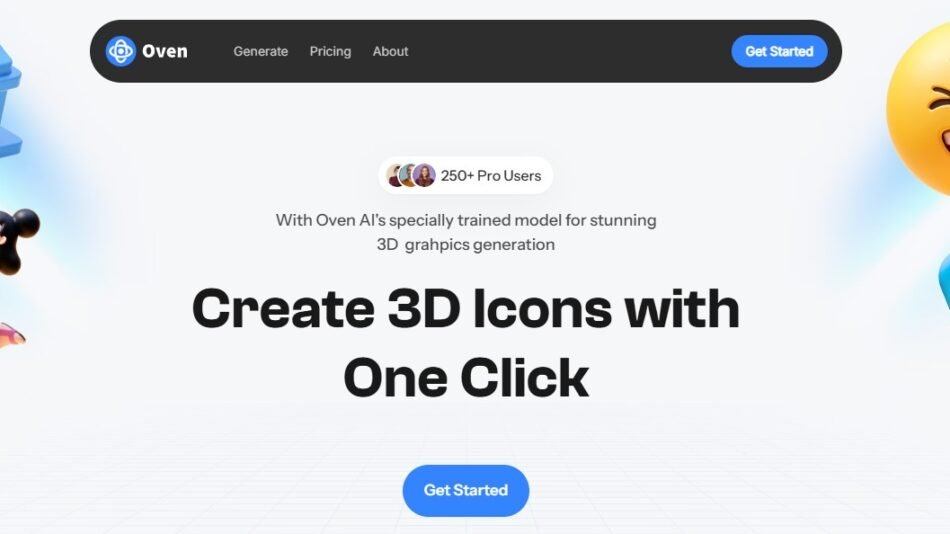
Task: Select the purple-background woman avatar
Action: point(425,176)
